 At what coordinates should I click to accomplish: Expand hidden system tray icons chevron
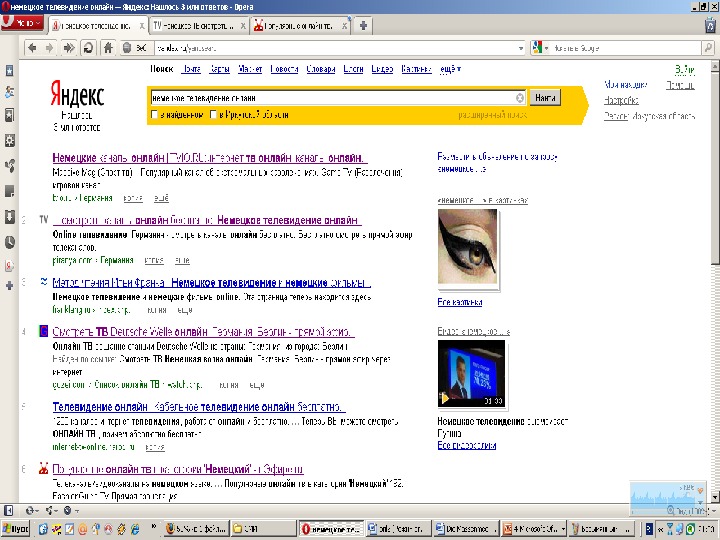(660, 529)
